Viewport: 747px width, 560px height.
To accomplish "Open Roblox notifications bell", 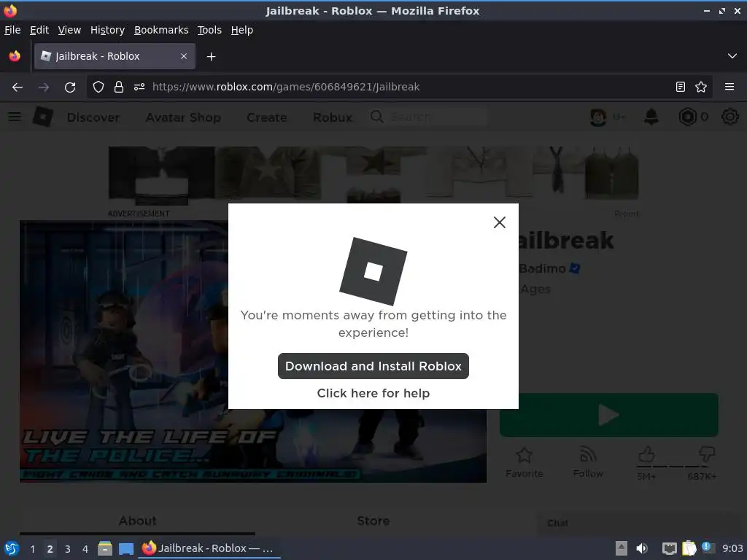I will click(651, 117).
